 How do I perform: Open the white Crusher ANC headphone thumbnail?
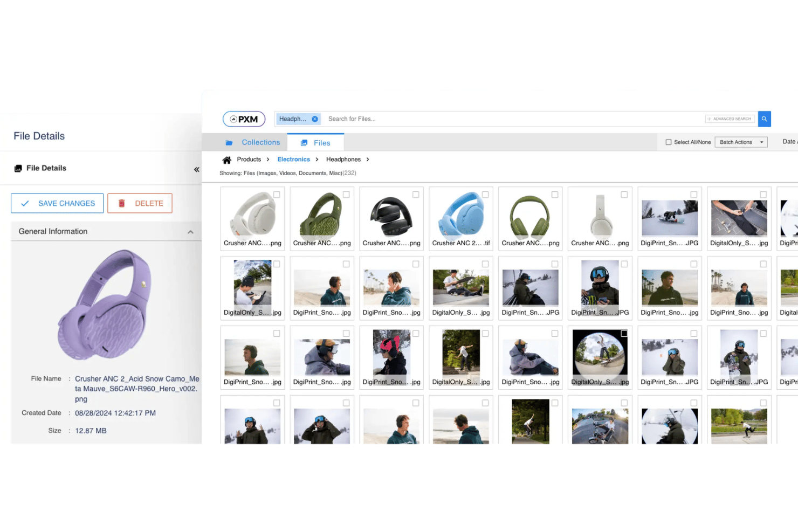coord(252,218)
